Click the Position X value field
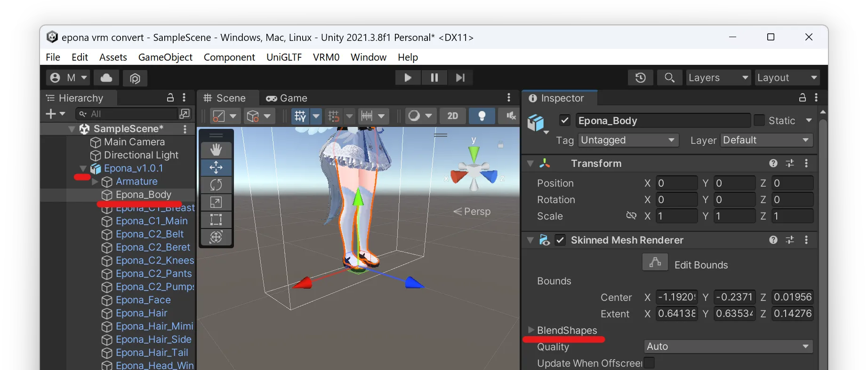 (x=676, y=183)
